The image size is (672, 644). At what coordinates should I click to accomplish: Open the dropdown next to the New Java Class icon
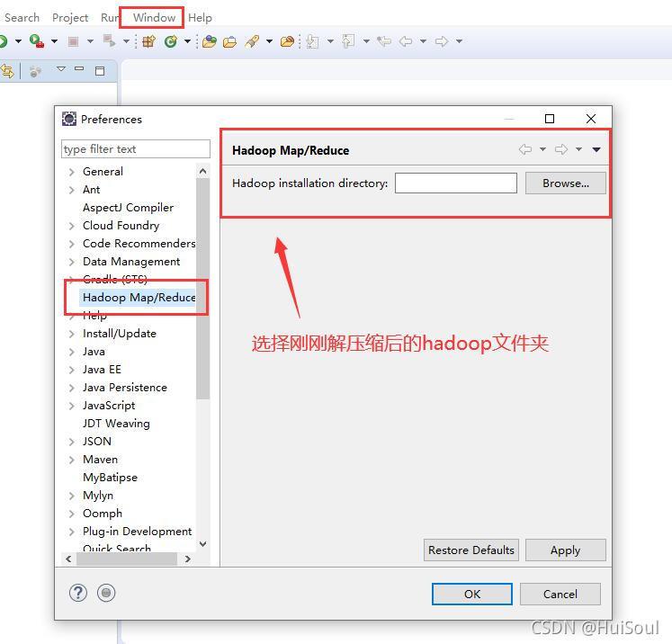pyautogui.click(x=187, y=41)
